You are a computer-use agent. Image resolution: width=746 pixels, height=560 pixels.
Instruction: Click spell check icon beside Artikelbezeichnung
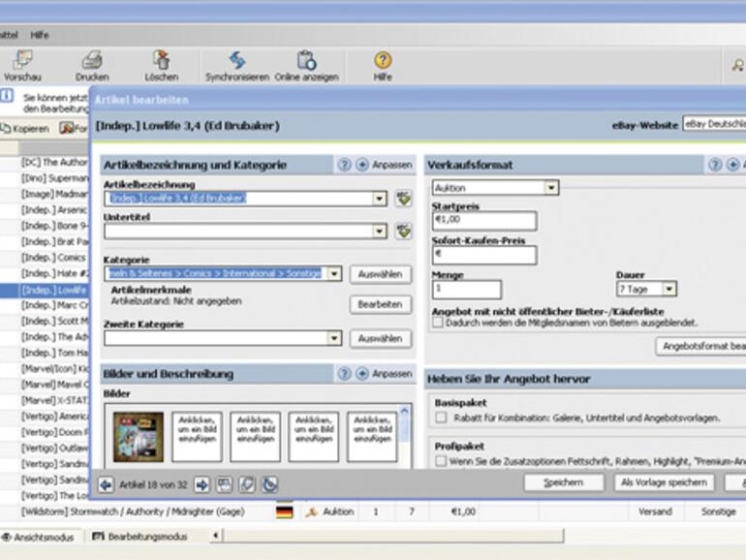point(403,199)
